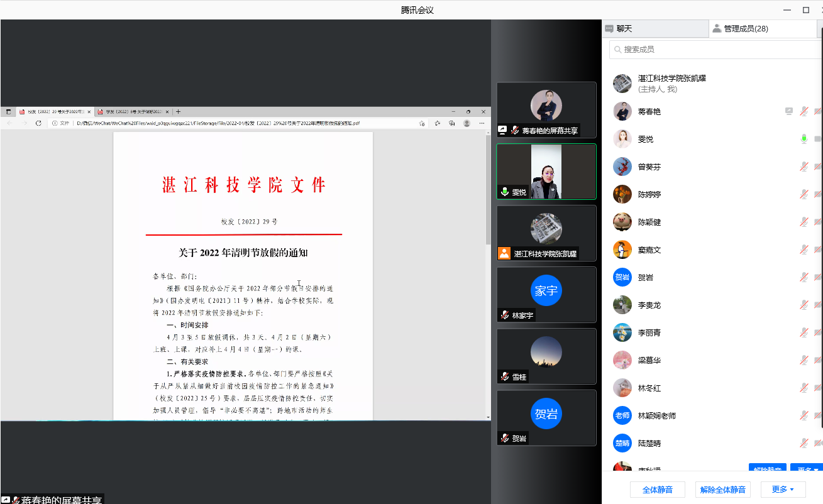Screen dimensions: 823x504
Task: Click 陆楚晴's muted microphone icon
Action: [804, 443]
